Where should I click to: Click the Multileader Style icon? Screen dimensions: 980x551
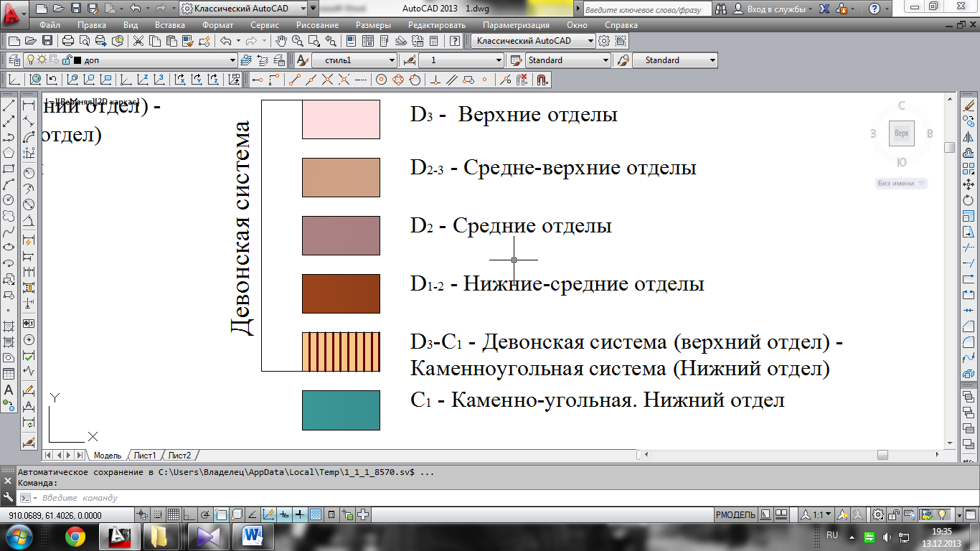[623, 60]
